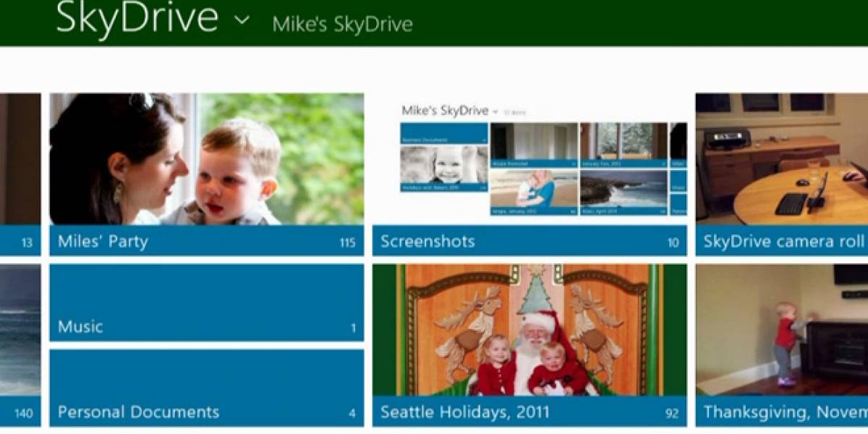Click the Seattle Holidays, 2011 label
This screenshot has width=868, height=434.
point(464,414)
